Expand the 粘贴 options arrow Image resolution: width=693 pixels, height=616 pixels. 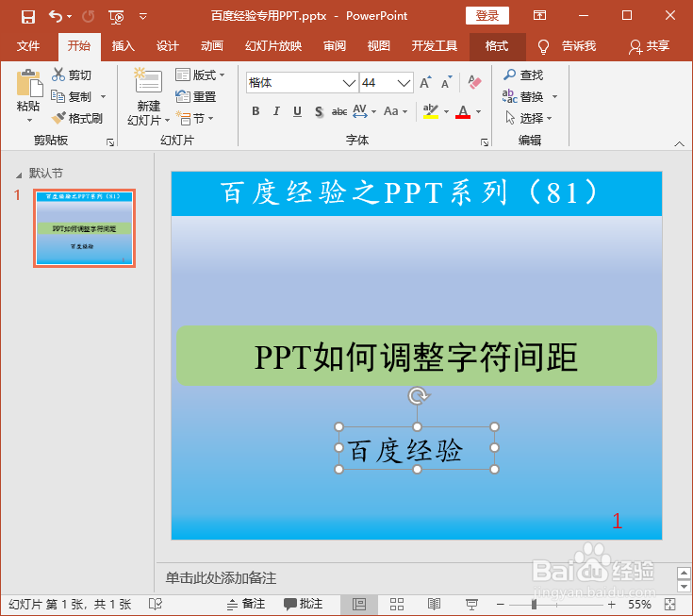(x=29, y=121)
